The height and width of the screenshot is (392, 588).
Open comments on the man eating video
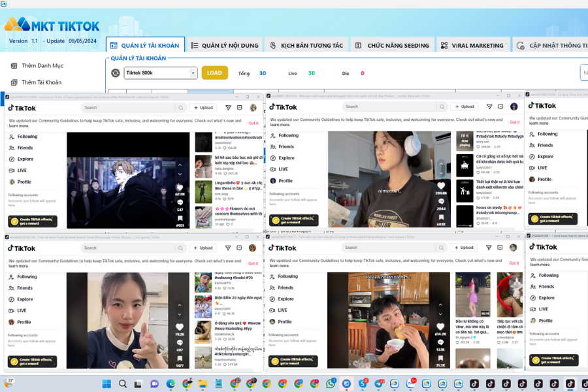(x=440, y=342)
